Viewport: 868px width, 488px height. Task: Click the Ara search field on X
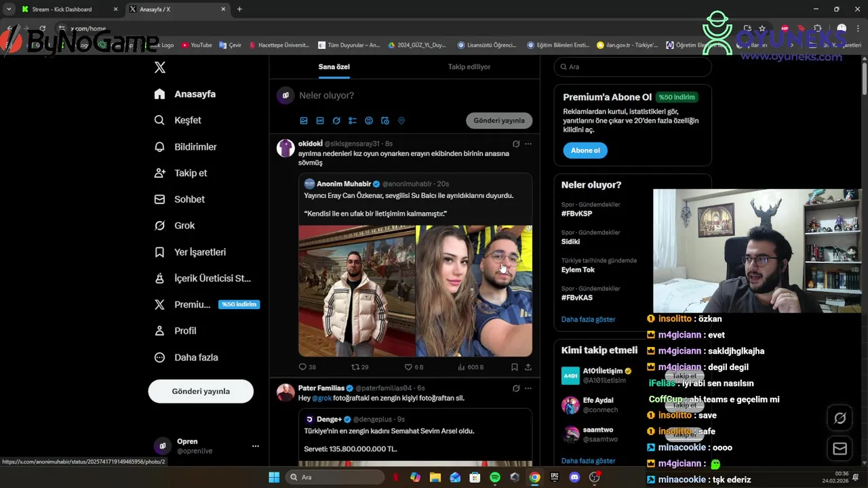click(633, 67)
